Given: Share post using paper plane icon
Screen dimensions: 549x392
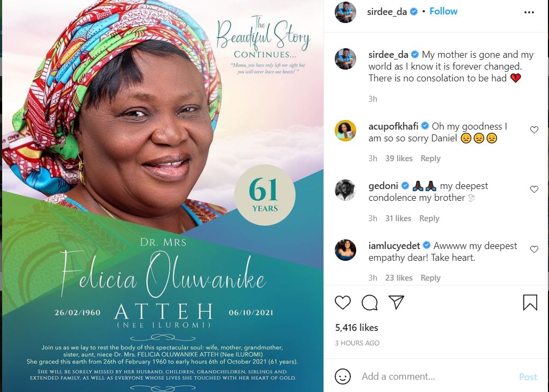Looking at the screenshot, I should pos(396,301).
